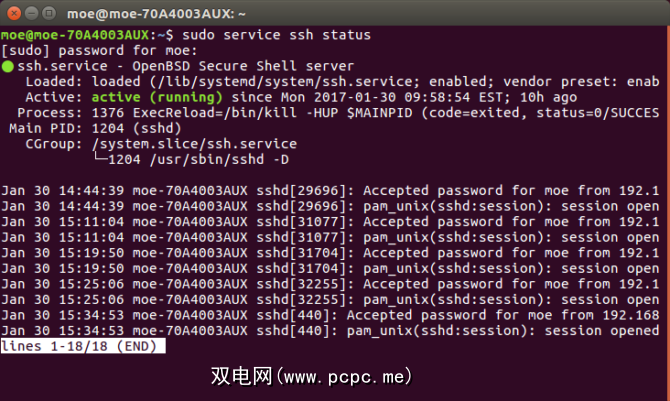Click the 'active (running)' status text
Screen dimensions: 670x401
(148, 98)
